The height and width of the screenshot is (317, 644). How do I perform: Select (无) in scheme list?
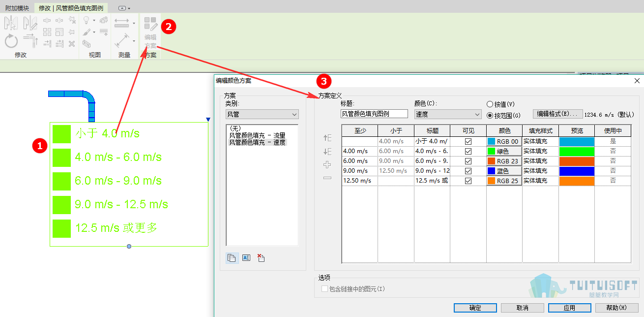[x=235, y=128]
